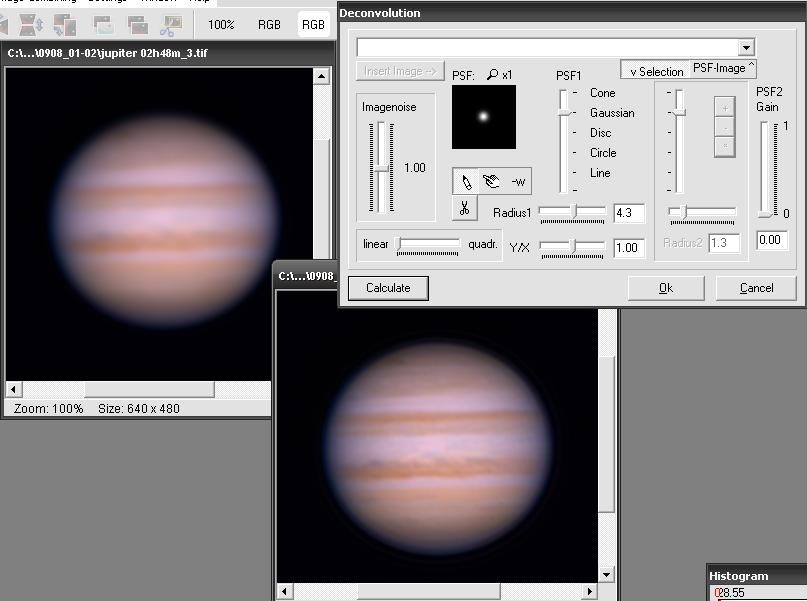Click the crop image toolbar icon with scissors

pos(171,25)
